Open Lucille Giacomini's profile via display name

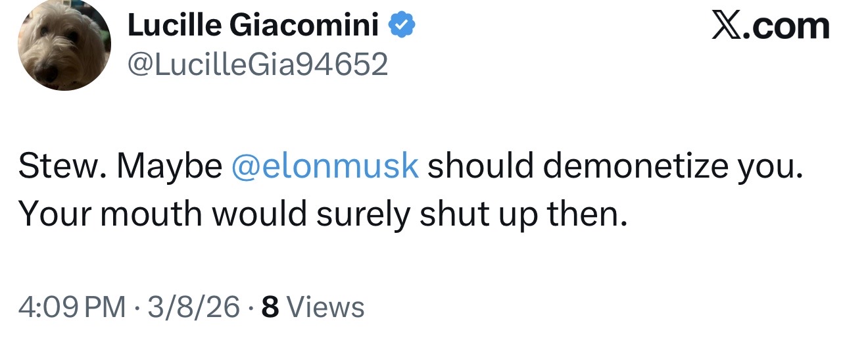[x=253, y=26]
